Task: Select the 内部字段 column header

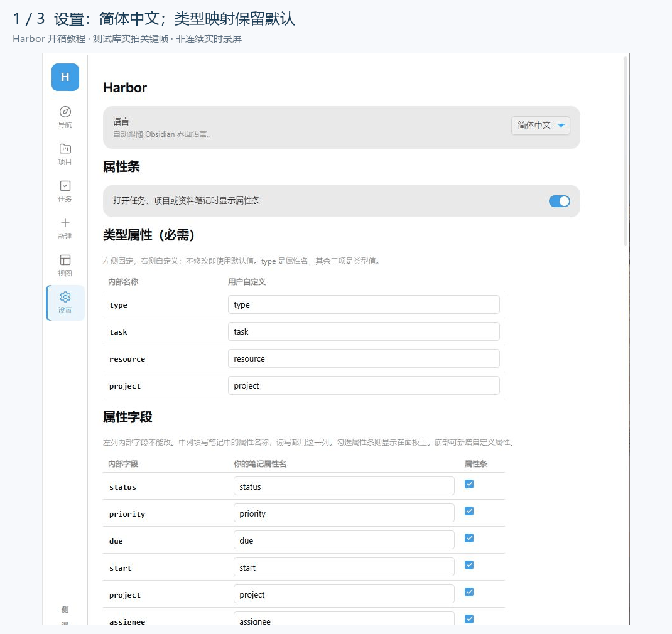Action: [123, 464]
